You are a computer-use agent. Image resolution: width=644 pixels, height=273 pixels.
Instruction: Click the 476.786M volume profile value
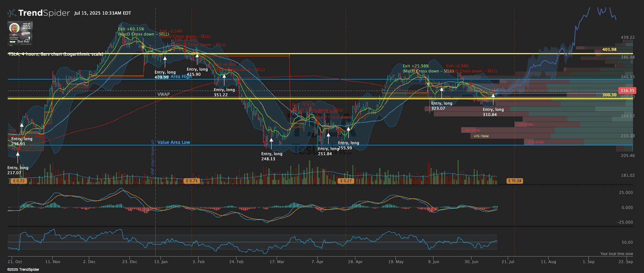tap(481, 136)
